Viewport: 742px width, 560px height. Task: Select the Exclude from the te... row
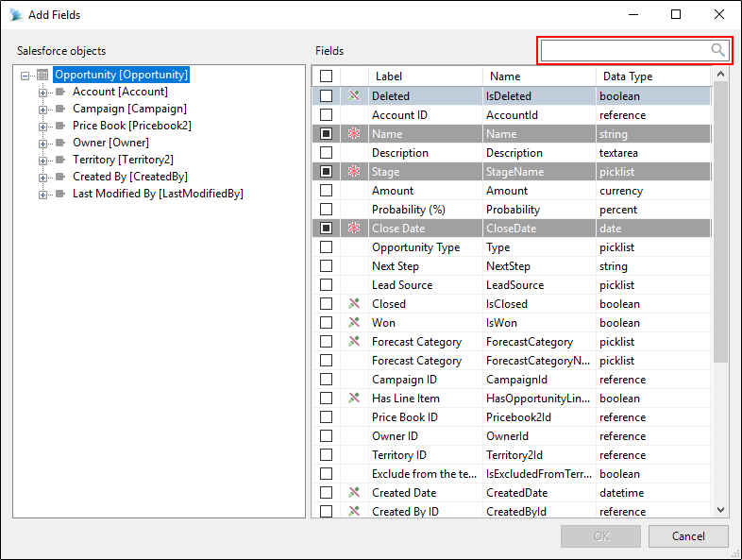point(512,474)
